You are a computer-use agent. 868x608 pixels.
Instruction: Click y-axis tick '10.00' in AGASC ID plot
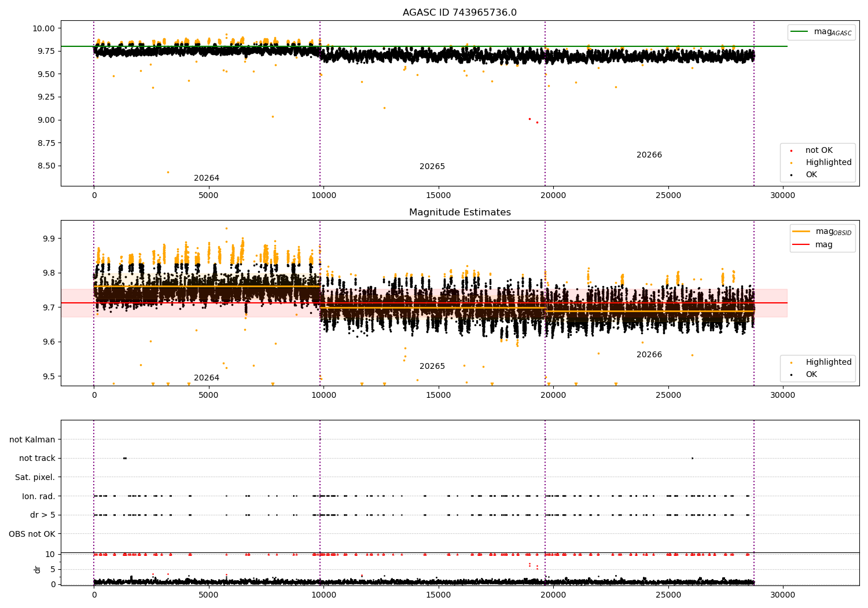[x=43, y=28]
